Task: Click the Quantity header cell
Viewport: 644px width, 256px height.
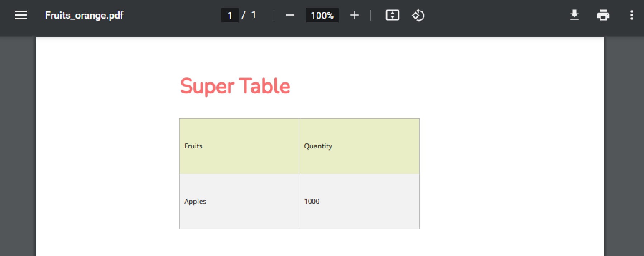Action: 359,146
